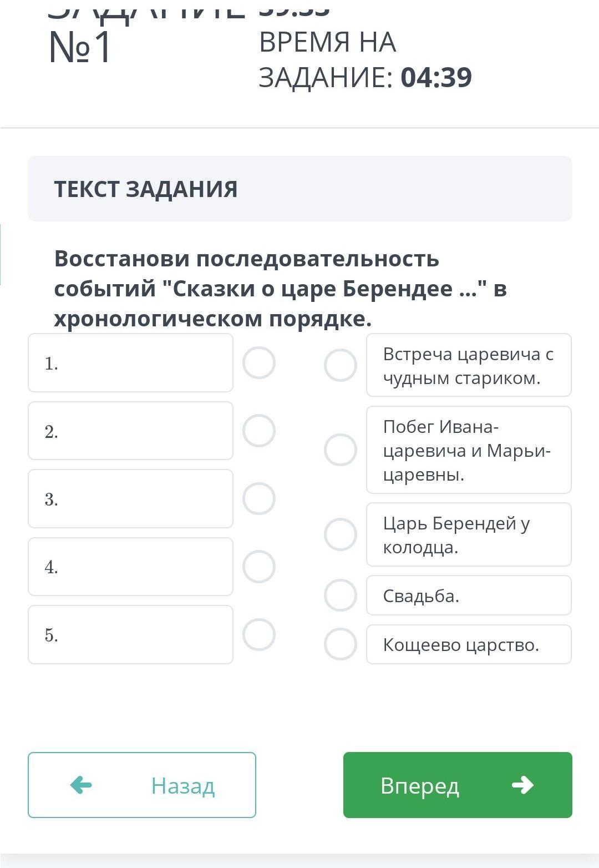Select the circle next to slot 2
The image size is (599, 868).
pyautogui.click(x=259, y=431)
